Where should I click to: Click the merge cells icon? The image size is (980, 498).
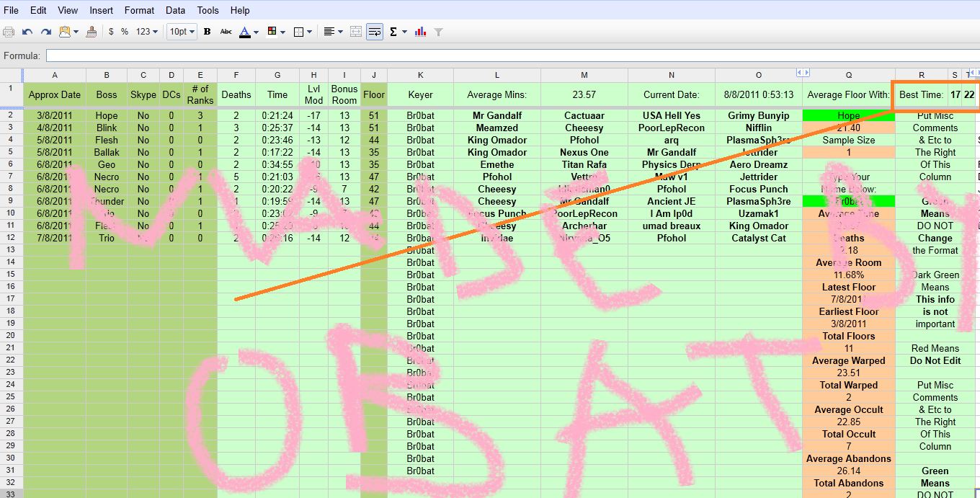[x=356, y=32]
